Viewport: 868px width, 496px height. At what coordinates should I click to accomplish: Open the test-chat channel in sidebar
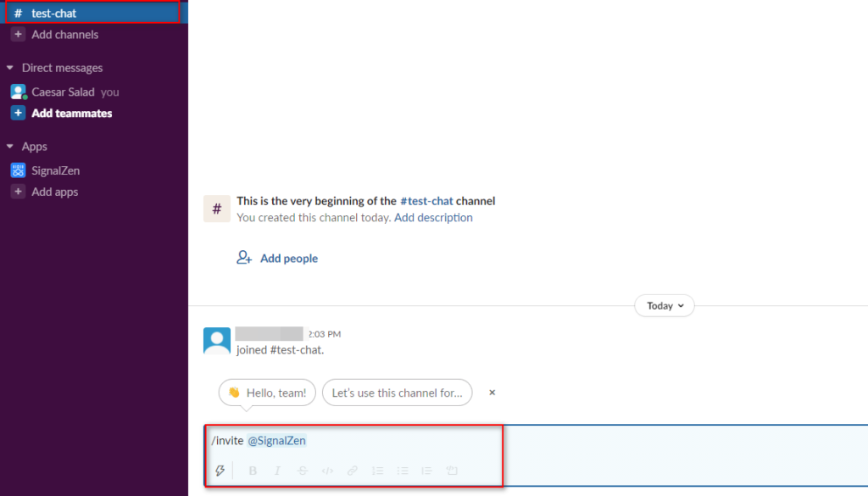[x=94, y=13]
